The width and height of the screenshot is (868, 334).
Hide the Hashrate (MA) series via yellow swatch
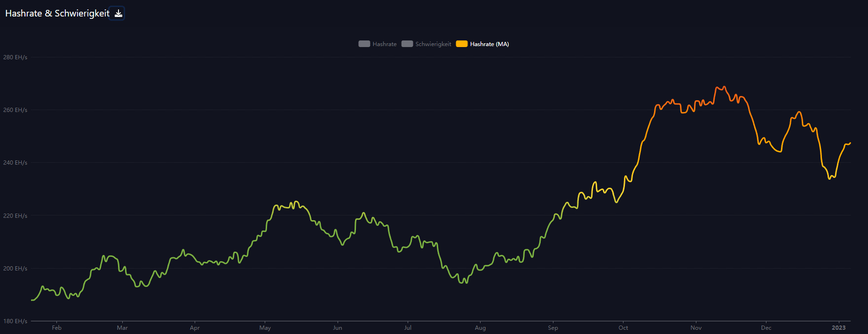click(462, 44)
